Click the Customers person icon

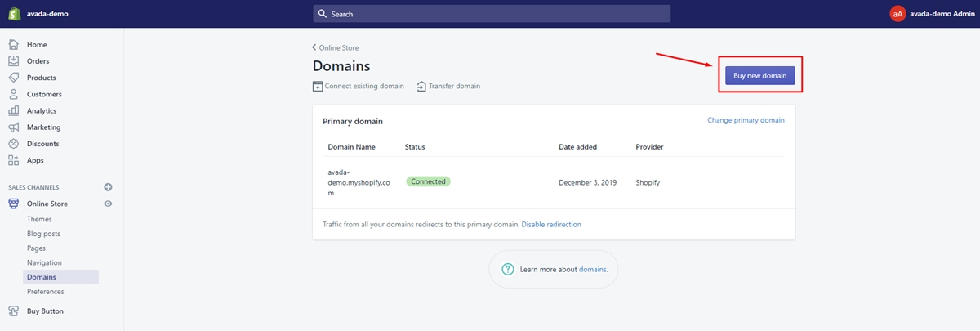click(x=14, y=94)
